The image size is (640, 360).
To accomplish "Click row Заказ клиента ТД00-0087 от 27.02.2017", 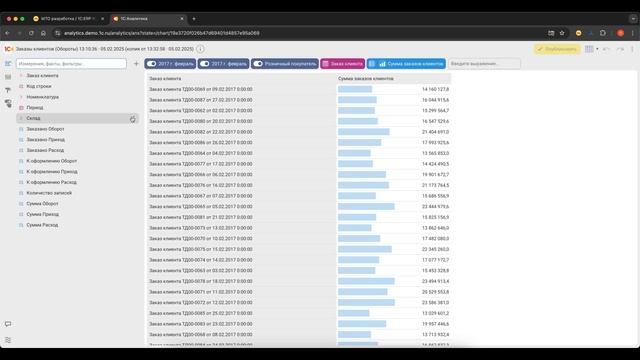I will [299, 100].
